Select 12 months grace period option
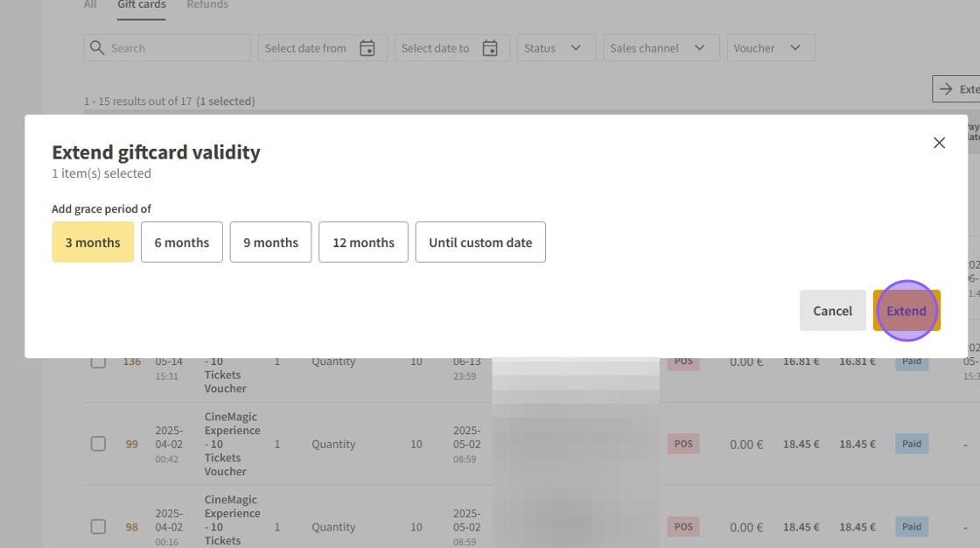The image size is (980, 548). [x=363, y=242]
